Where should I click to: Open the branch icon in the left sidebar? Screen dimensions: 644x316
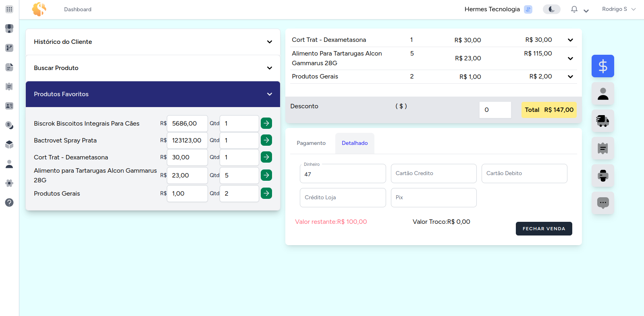(9, 48)
